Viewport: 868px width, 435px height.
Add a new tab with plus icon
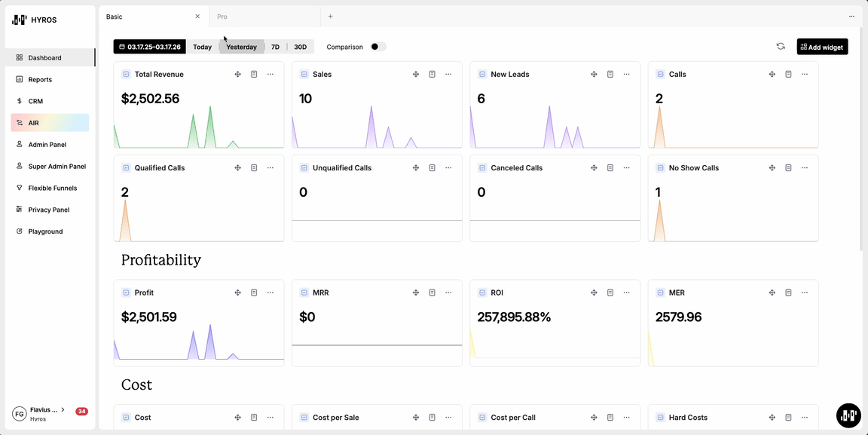330,17
